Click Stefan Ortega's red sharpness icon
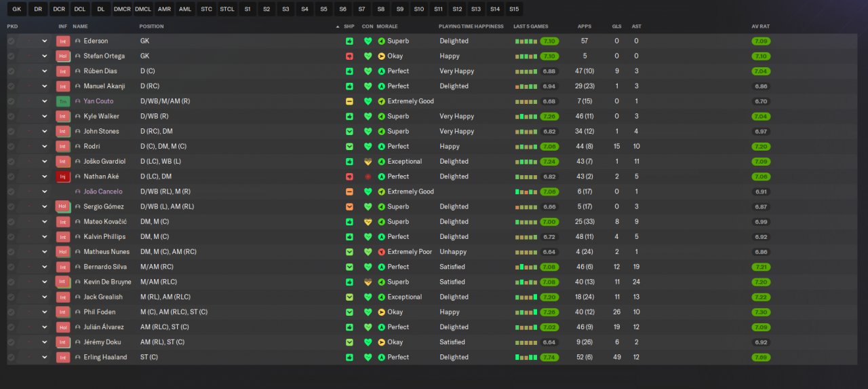Screen dimensions: 868x389 349,56
